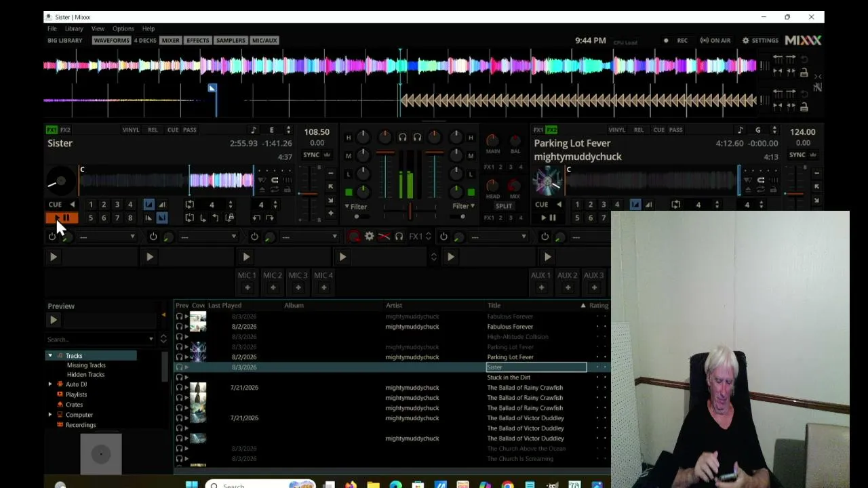Open the Library menu
868x488 pixels.
tap(74, 28)
